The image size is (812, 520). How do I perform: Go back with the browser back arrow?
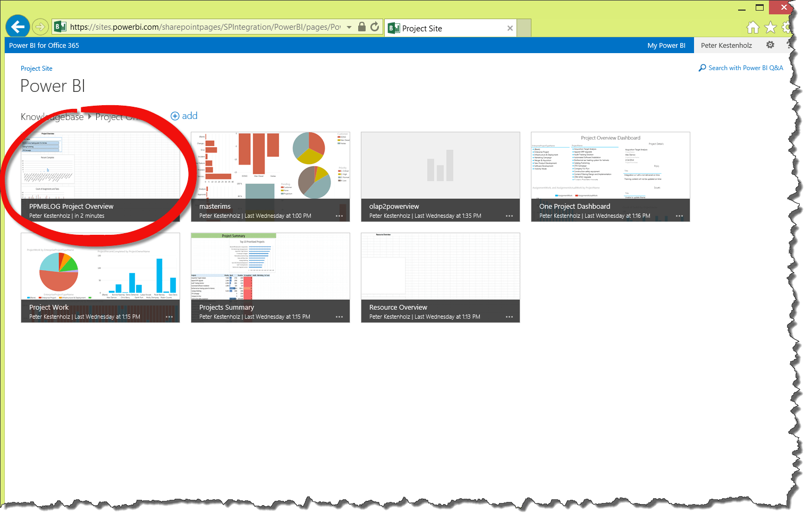pyautogui.click(x=18, y=27)
